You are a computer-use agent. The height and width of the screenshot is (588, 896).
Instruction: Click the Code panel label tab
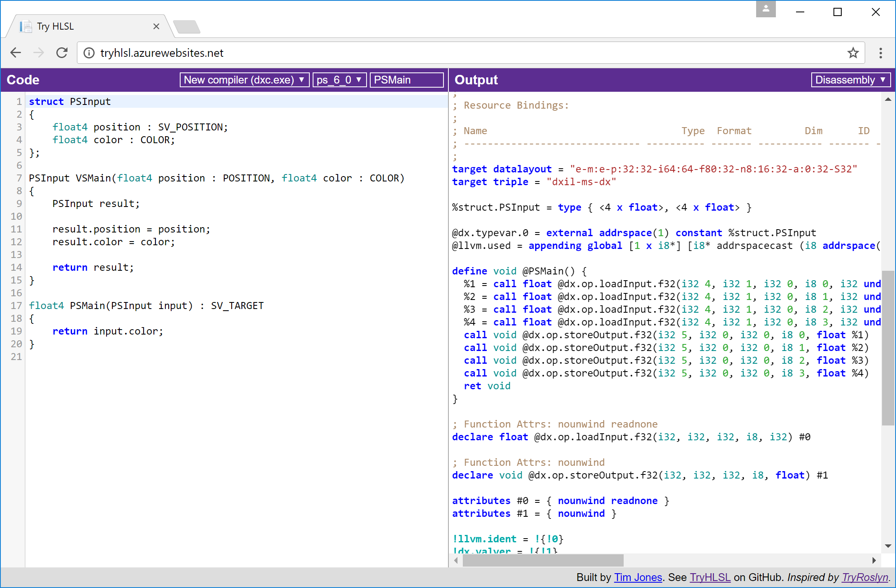point(22,79)
